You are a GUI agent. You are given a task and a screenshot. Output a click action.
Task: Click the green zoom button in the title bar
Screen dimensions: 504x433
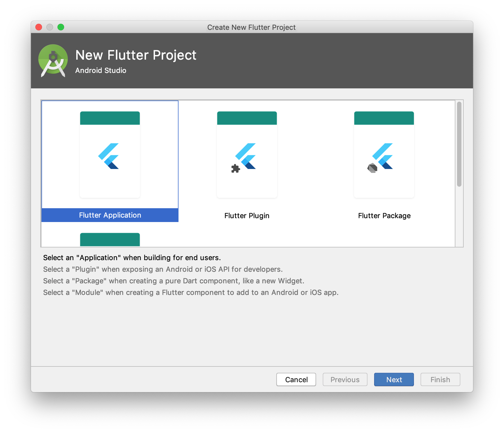[61, 27]
